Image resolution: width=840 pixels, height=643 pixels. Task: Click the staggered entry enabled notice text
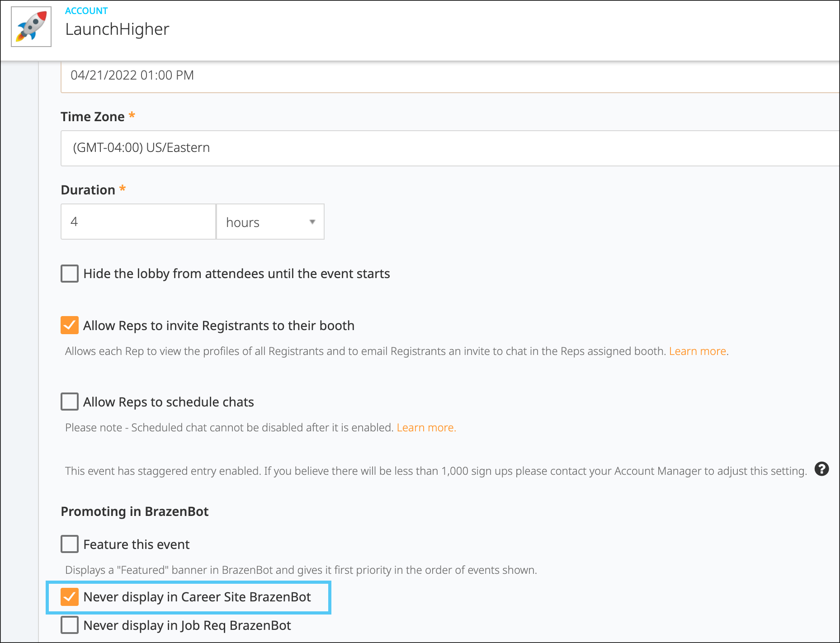tap(436, 471)
